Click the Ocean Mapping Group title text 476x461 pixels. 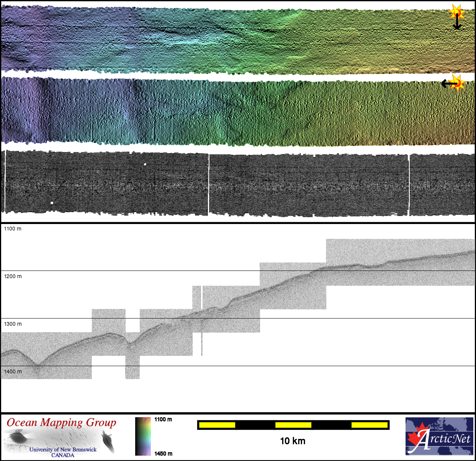click(x=61, y=423)
